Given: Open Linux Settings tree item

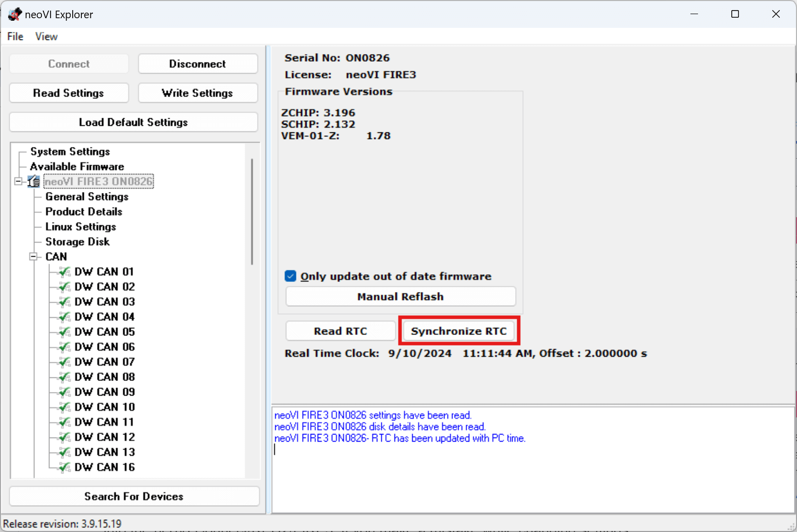Looking at the screenshot, I should 81,227.
